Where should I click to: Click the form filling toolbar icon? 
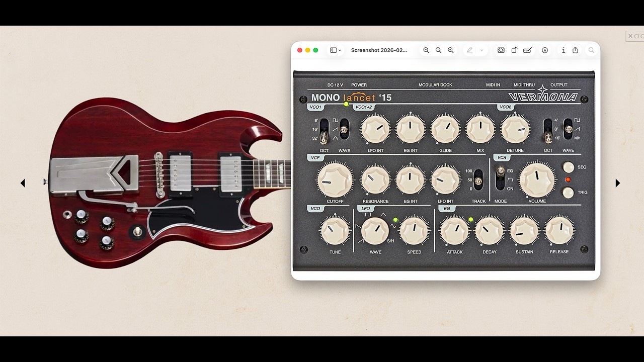(528, 50)
